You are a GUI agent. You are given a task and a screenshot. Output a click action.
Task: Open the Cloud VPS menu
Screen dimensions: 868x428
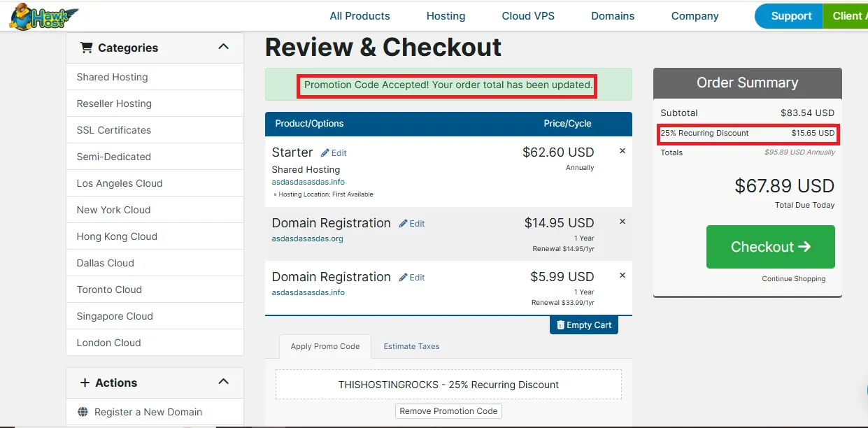(528, 16)
